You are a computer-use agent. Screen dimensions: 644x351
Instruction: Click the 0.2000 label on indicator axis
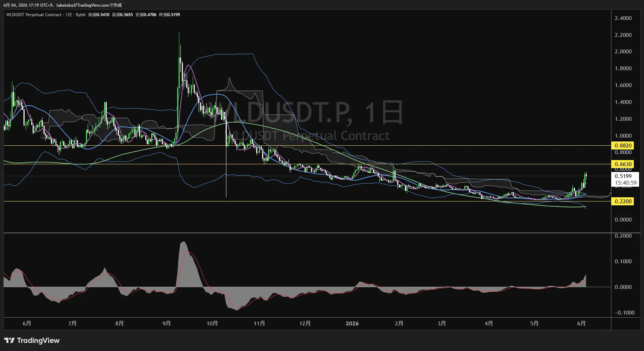(623, 236)
